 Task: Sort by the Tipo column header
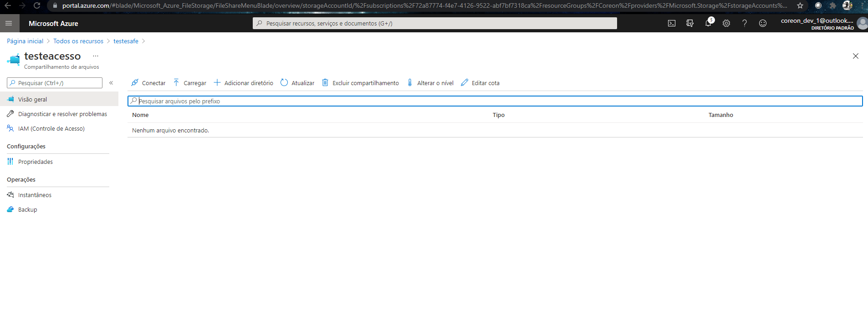pyautogui.click(x=499, y=115)
